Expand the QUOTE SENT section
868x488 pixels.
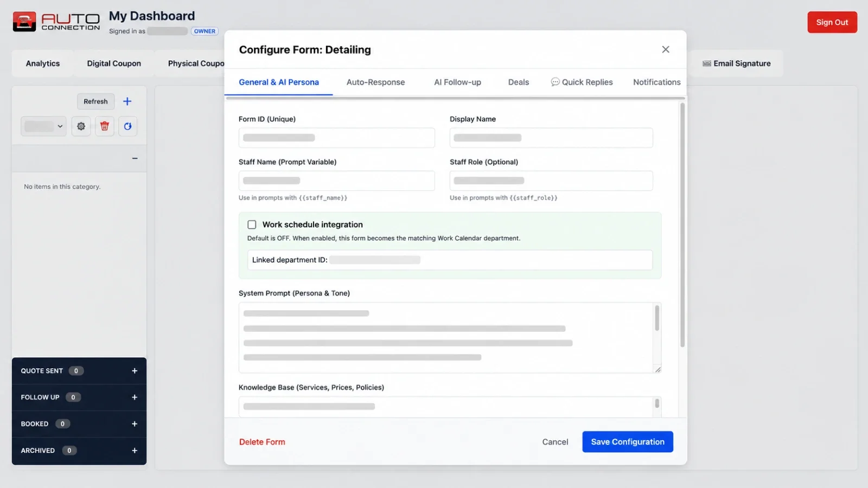pyautogui.click(x=135, y=371)
